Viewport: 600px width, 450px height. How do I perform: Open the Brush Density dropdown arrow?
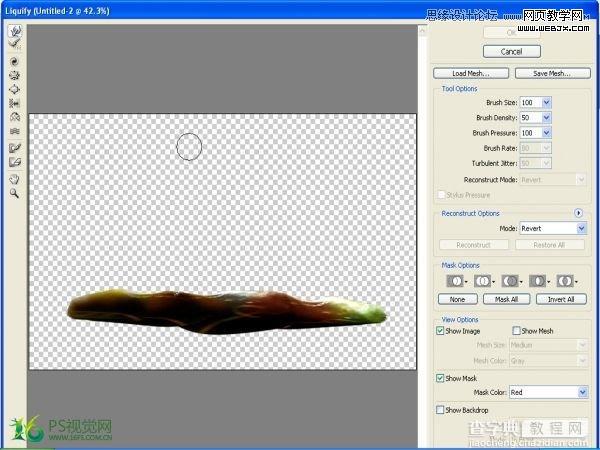coord(546,118)
